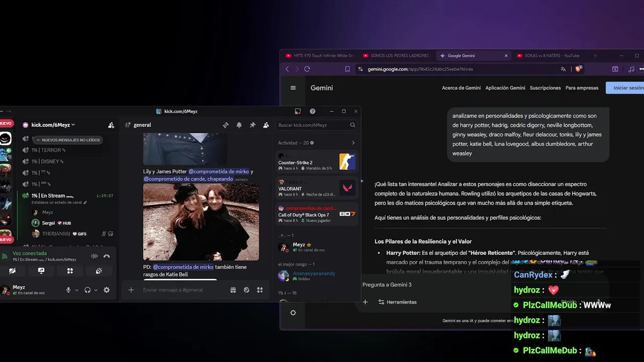Switch to HYTE Y70 Touch browser tab
The height and width of the screenshot is (362, 644).
coord(320,55)
